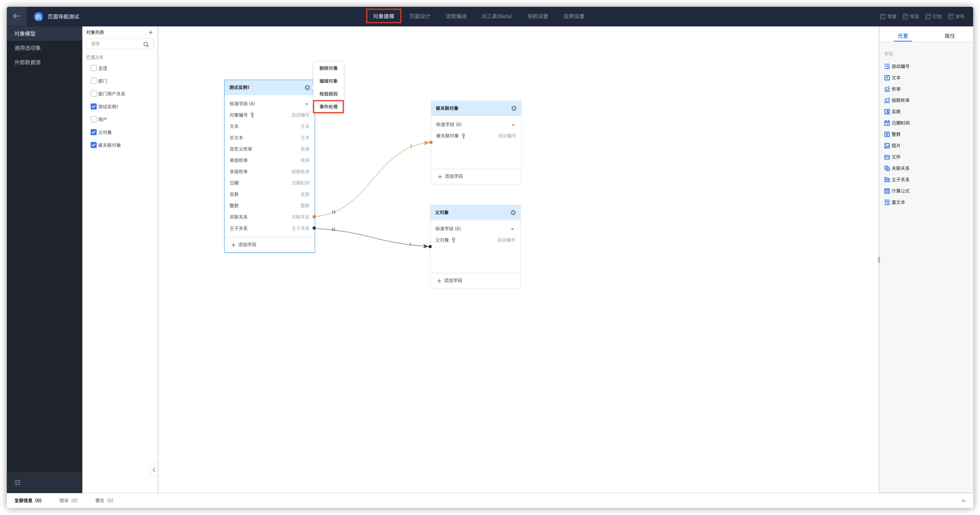
Task: Select the 计算公式 field element
Action: (x=897, y=191)
